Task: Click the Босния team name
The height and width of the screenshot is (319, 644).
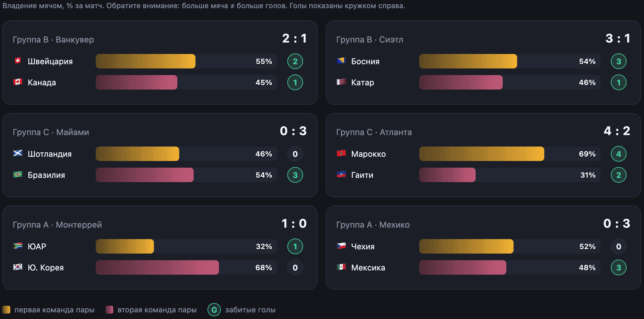Action: pos(365,62)
